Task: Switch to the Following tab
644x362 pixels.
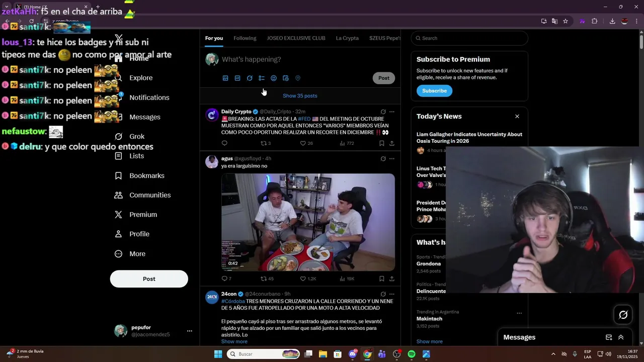Action: coord(245,38)
